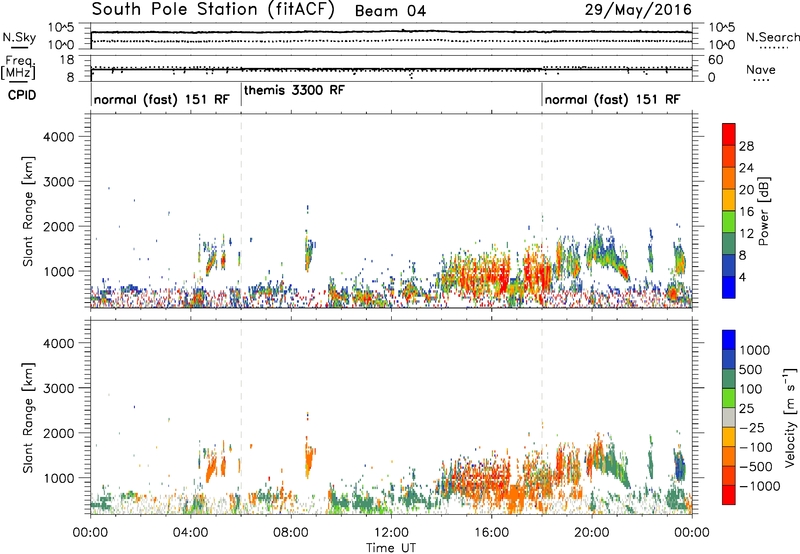Select the -500 tick on Velocity colorbar
Image resolution: width=800 pixels, height=554 pixels.
(x=756, y=466)
